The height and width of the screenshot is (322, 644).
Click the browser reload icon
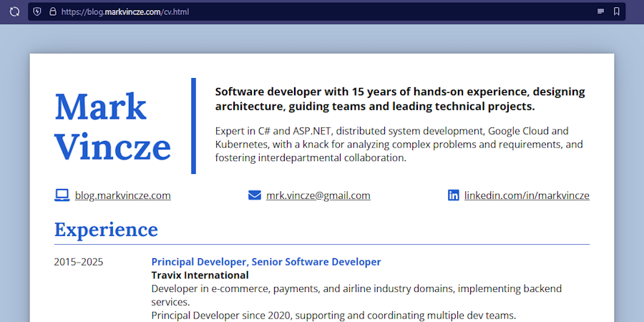[x=14, y=11]
